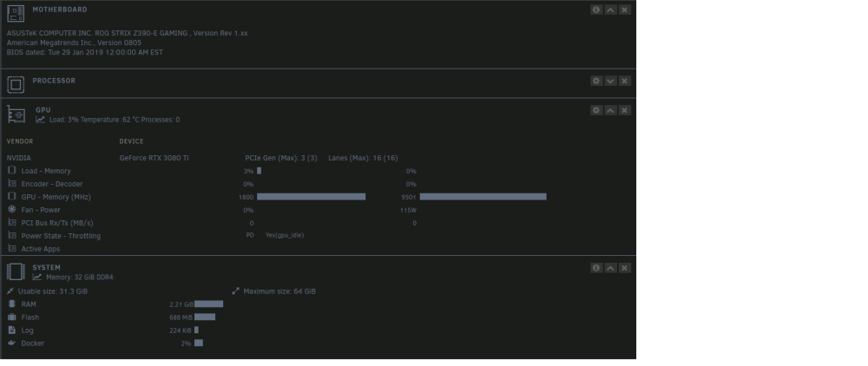Click the Log file icon
The image size is (868, 366).
pos(11,330)
